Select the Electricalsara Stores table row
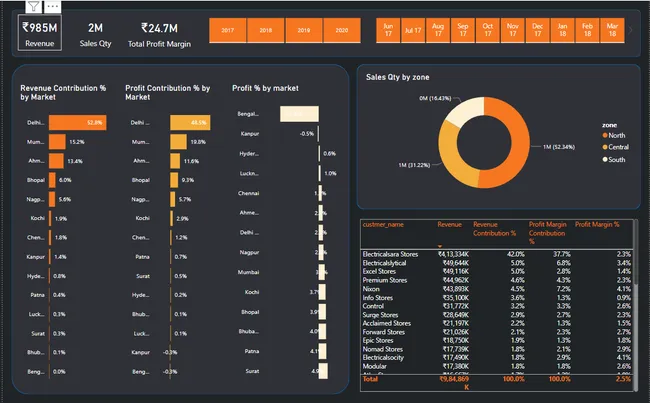The image size is (650, 403). point(497,254)
